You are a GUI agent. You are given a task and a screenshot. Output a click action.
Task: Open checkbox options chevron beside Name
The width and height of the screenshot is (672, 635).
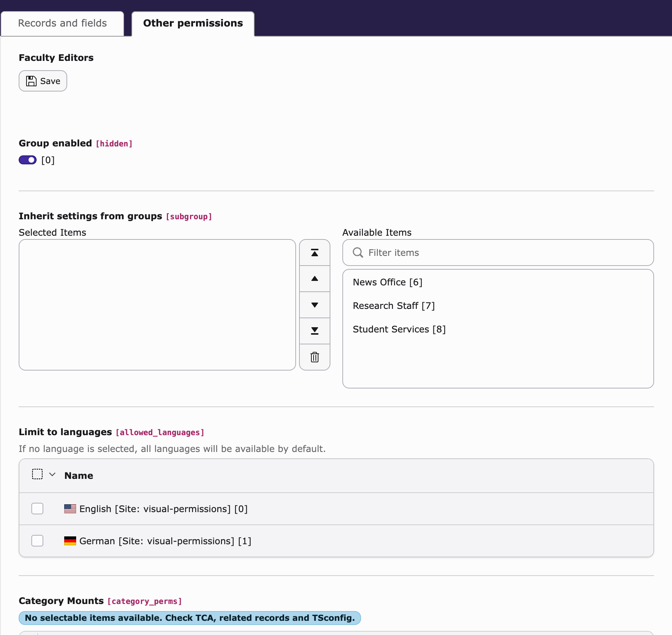click(52, 474)
